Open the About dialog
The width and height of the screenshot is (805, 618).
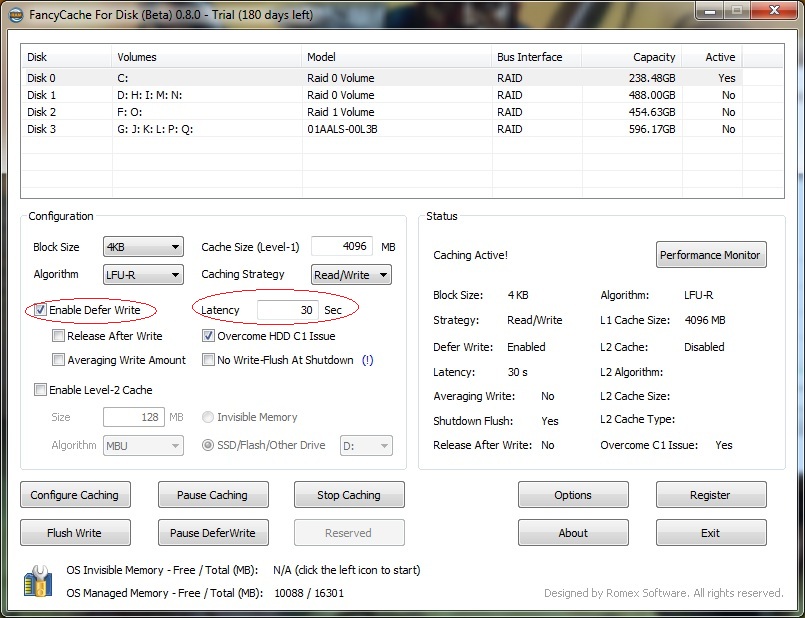tap(573, 533)
